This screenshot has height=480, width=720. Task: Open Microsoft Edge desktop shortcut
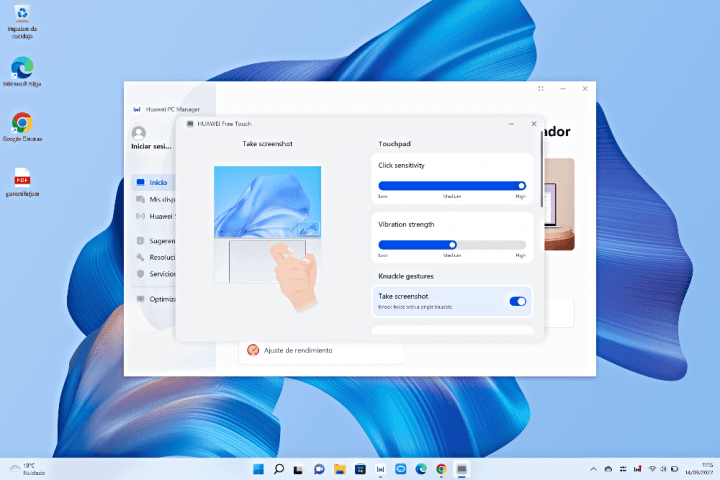(22, 72)
